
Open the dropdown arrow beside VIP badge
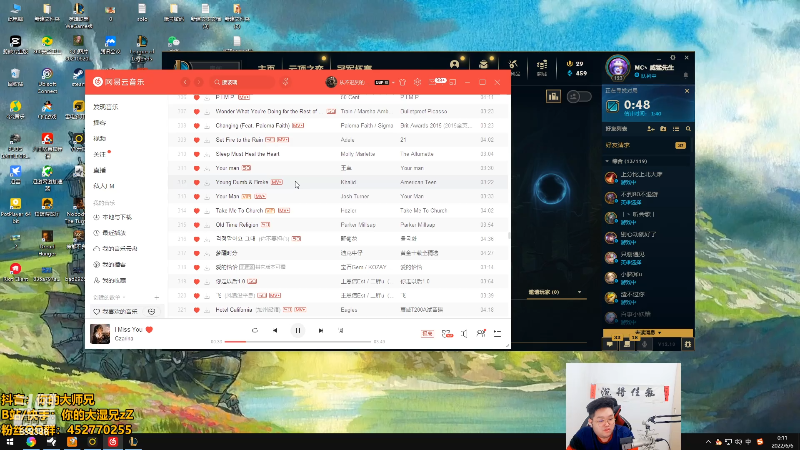point(393,83)
